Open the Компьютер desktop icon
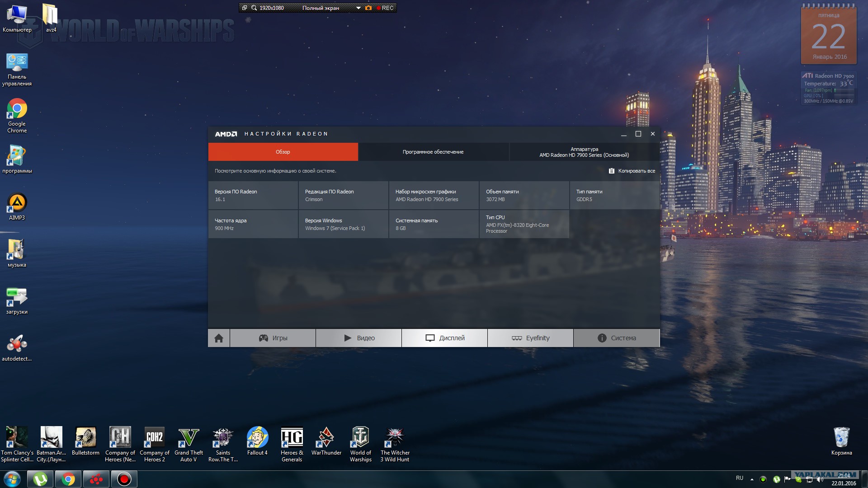 (17, 18)
